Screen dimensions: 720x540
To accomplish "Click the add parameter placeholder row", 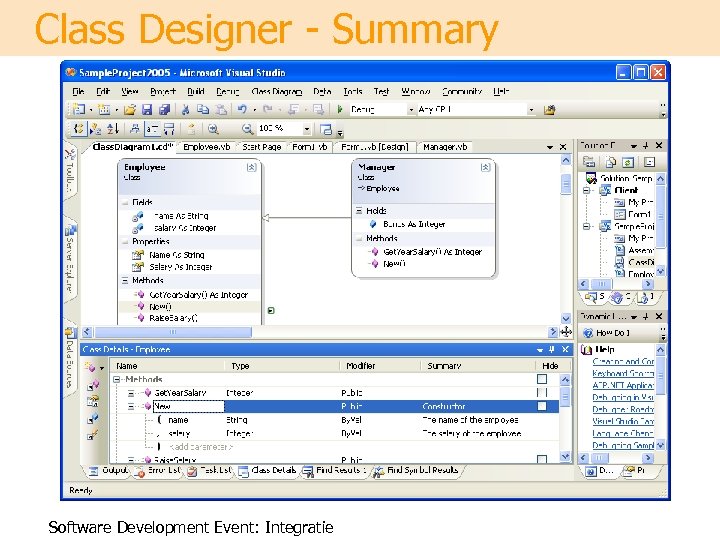I will (201, 447).
